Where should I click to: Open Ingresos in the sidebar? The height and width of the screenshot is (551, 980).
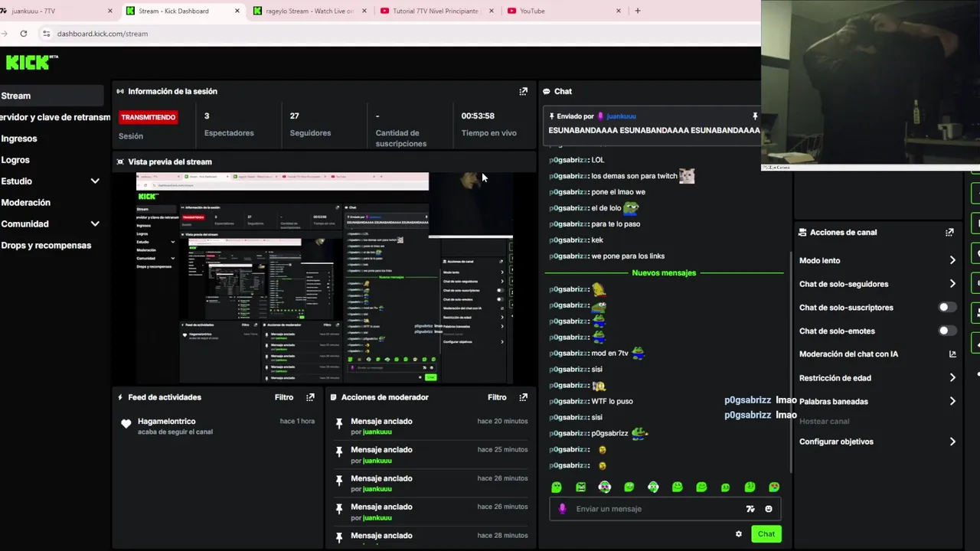(19, 139)
